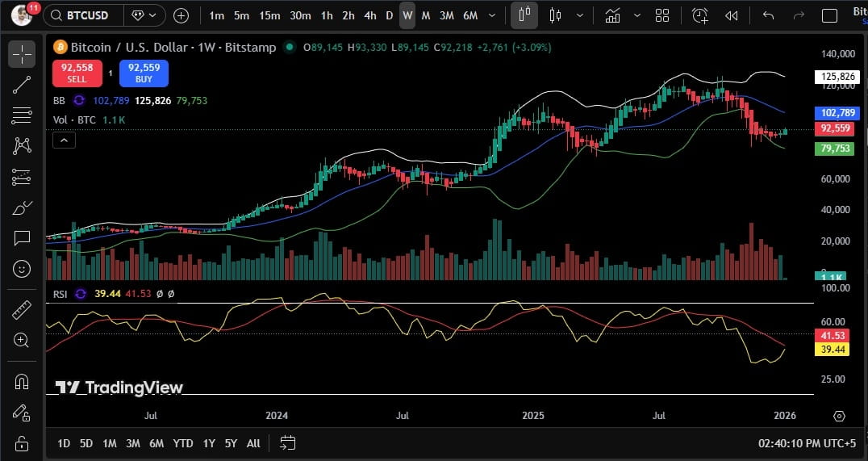This screenshot has width=868, height=461.
Task: Toggle lock all drawing tools
Action: point(22,443)
